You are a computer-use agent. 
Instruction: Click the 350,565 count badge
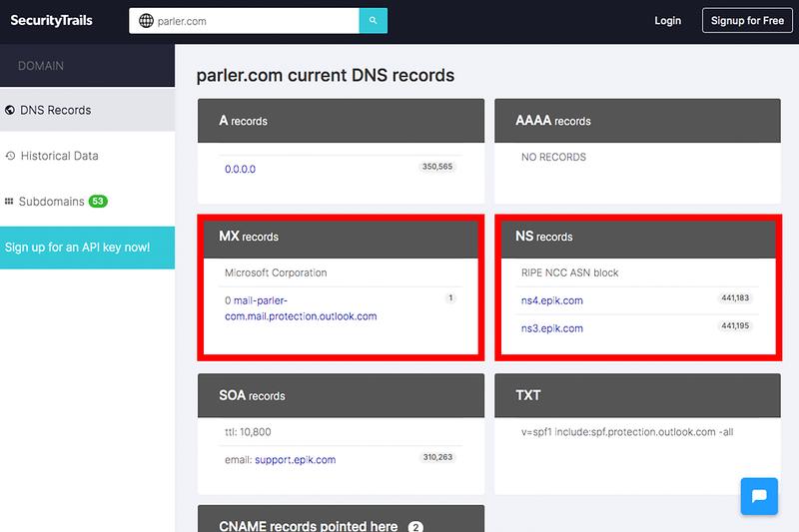(x=437, y=167)
